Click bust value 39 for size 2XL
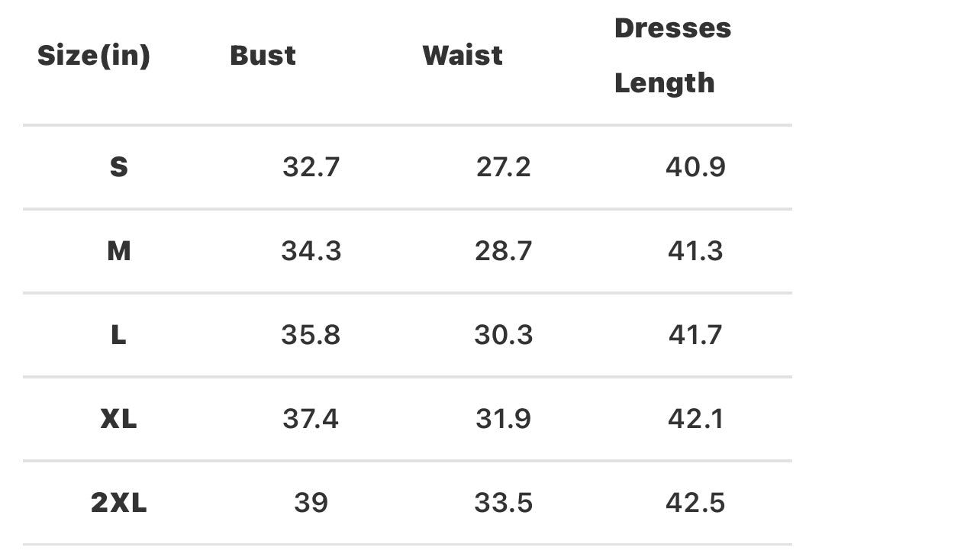This screenshot has height=557, width=980. tap(311, 503)
